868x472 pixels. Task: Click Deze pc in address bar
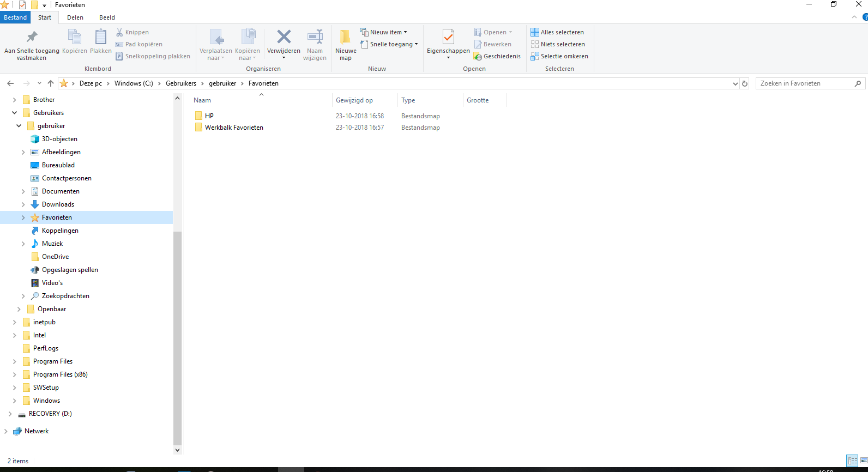[91, 83]
